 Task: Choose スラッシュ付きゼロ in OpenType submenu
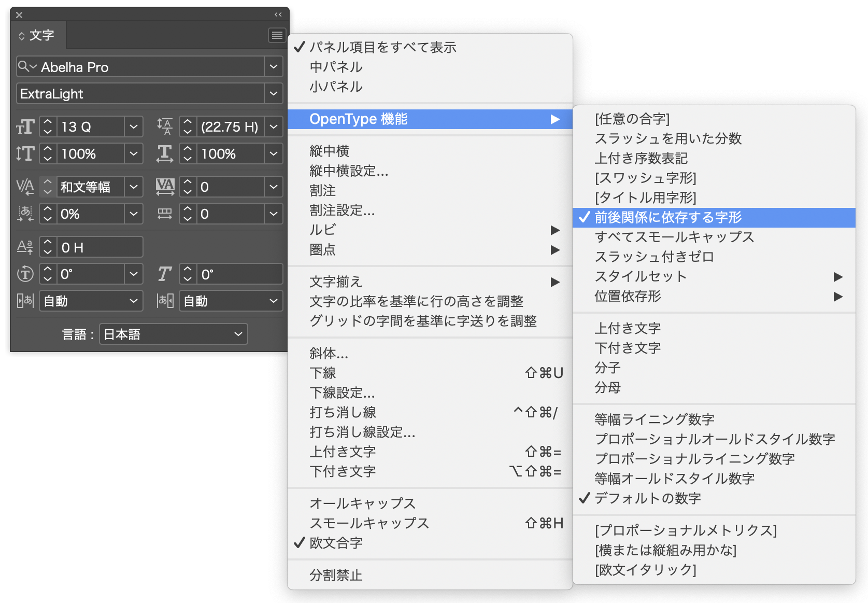tap(654, 257)
